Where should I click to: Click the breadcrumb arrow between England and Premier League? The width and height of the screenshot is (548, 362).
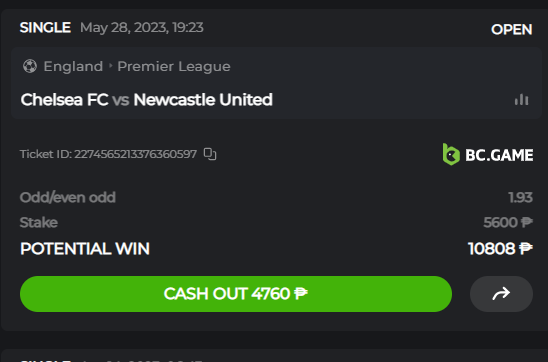pos(110,66)
